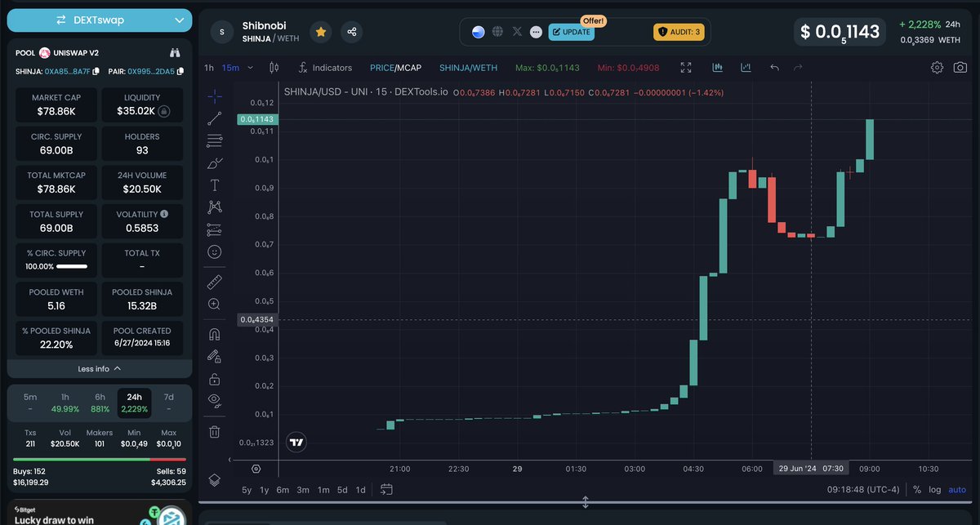Open the AUDIT: 3 badge
Viewport: 980px width, 525px height.
click(x=678, y=32)
